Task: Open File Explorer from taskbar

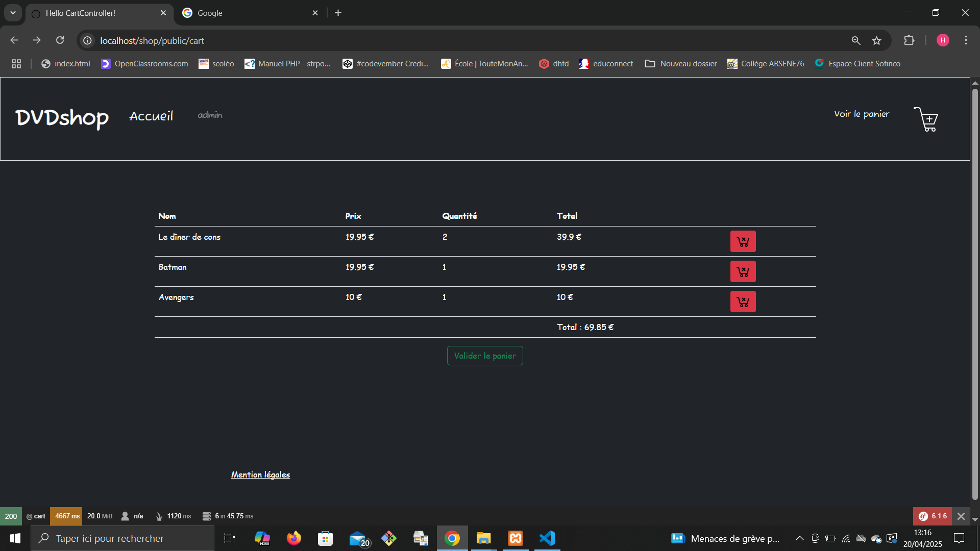Action: point(483,538)
